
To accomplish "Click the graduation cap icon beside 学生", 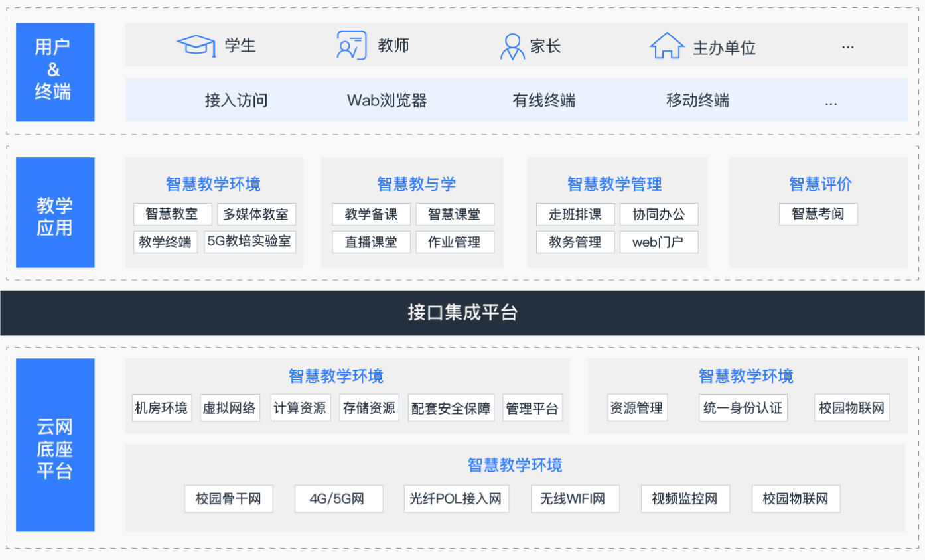I will (196, 46).
